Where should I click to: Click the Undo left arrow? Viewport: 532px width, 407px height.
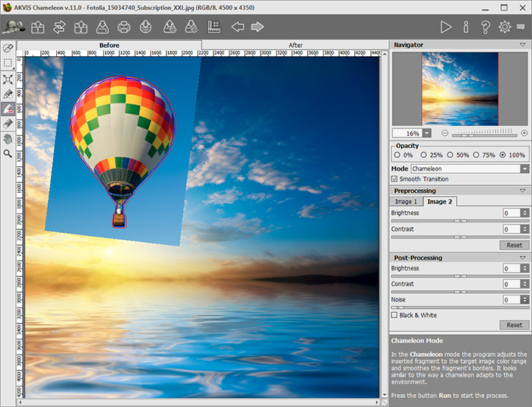[237, 27]
